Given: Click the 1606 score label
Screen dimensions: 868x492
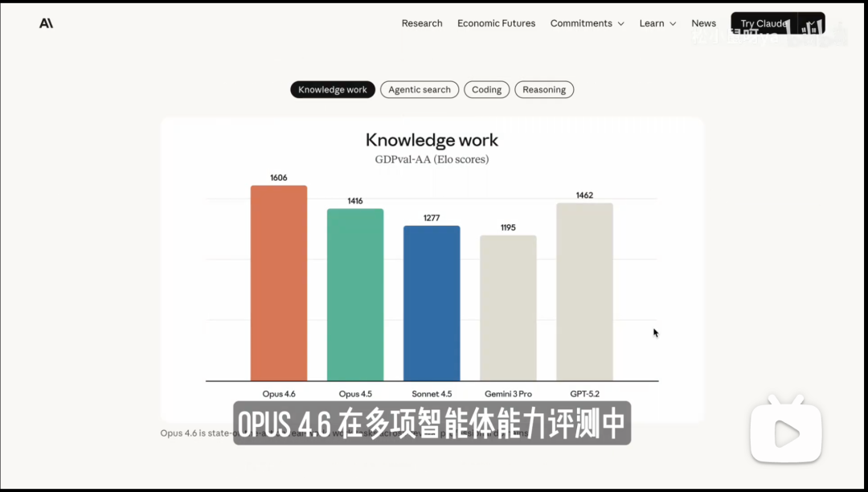Looking at the screenshot, I should [278, 178].
